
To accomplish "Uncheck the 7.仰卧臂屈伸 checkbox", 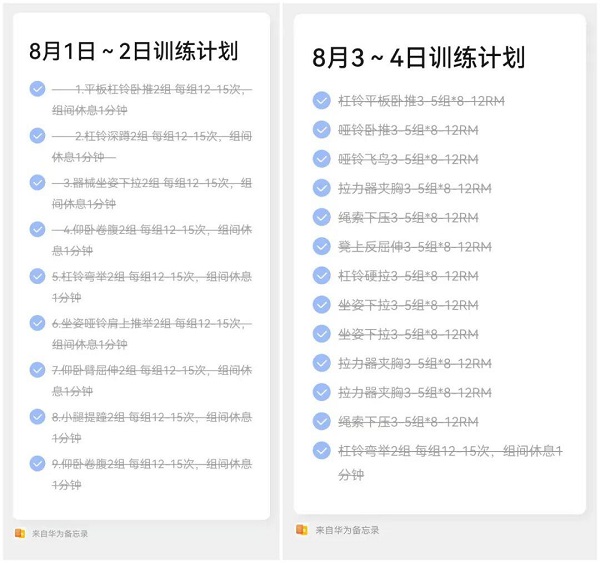I will [x=38, y=370].
